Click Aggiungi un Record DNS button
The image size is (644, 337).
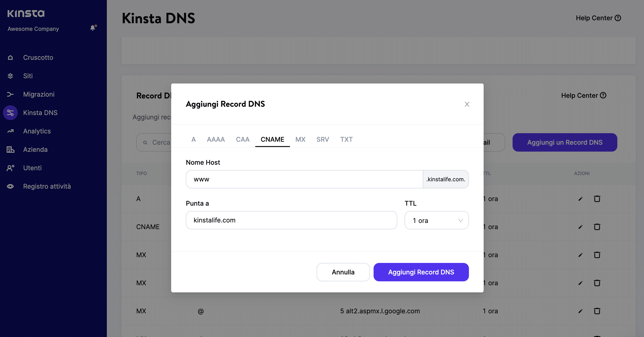click(x=565, y=142)
